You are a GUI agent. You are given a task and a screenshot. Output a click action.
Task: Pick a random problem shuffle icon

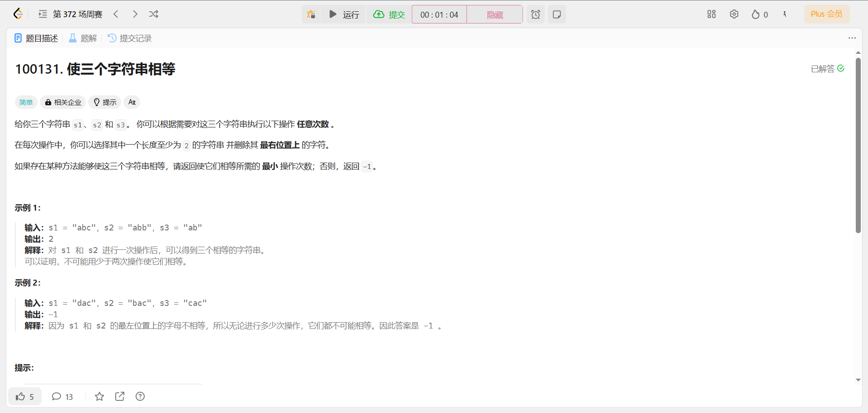(x=154, y=14)
